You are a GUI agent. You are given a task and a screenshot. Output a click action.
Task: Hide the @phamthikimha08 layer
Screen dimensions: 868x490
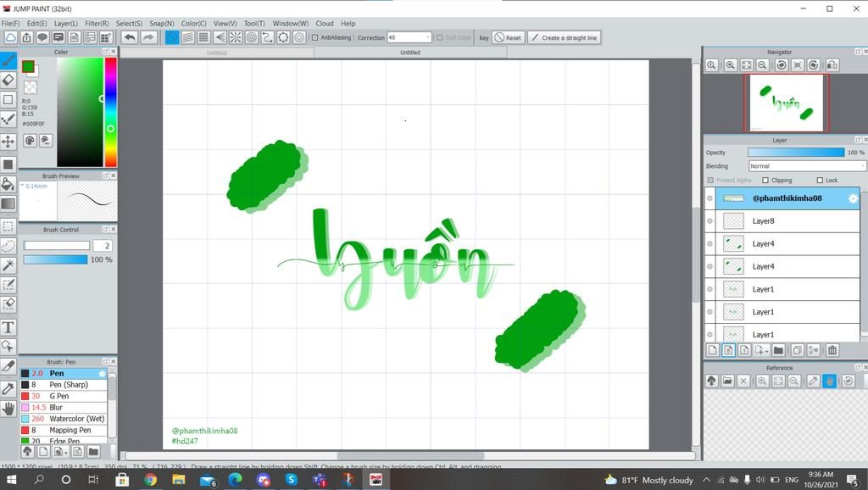[x=709, y=198]
